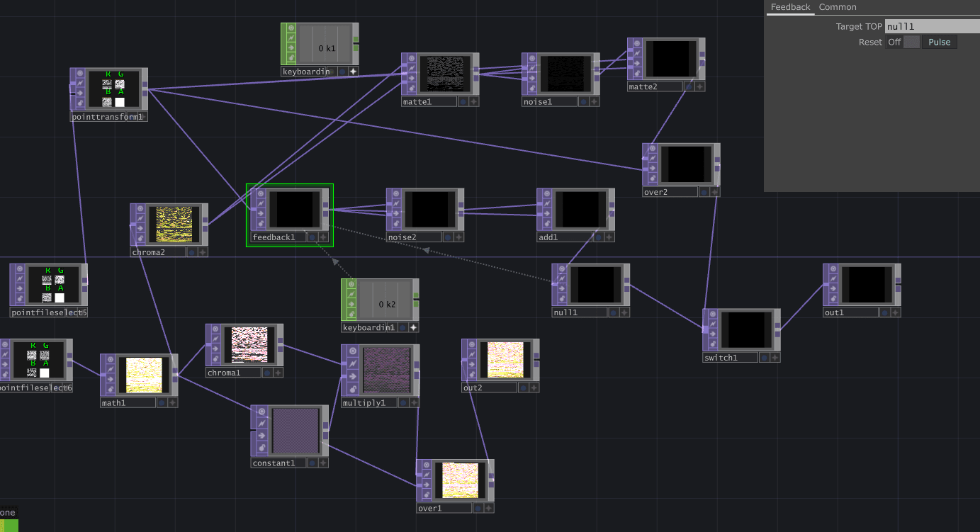Click the bypass arrow on math1 node
This screenshot has width=980, height=532.
[x=111, y=380]
